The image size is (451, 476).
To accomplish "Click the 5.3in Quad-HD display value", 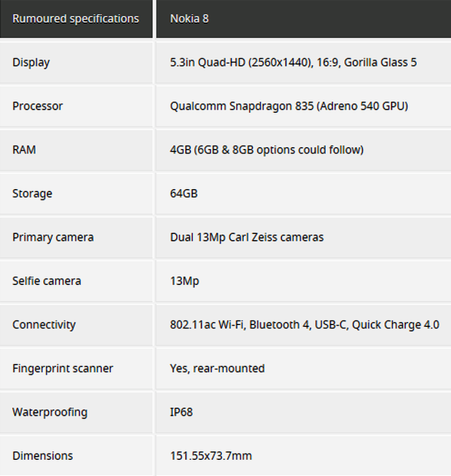I will 293,63.
